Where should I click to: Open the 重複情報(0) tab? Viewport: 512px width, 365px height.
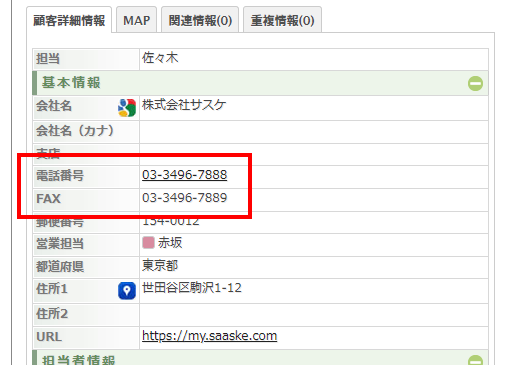(282, 20)
